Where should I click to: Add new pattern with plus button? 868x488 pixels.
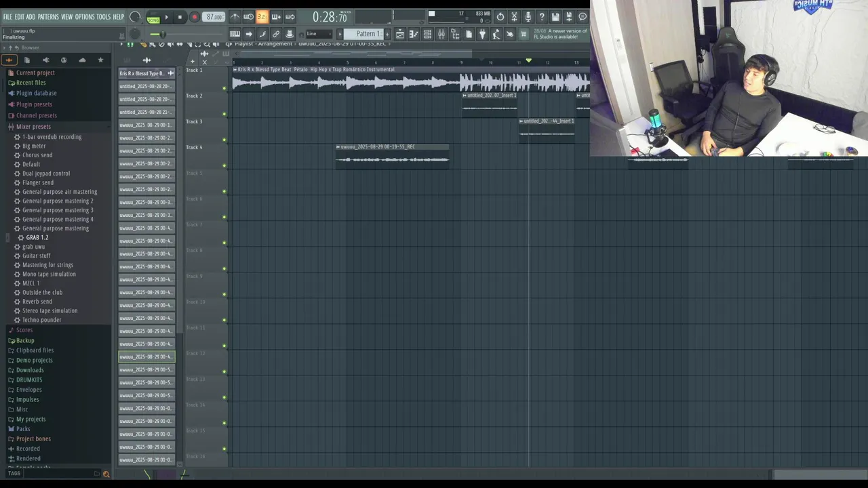(x=387, y=34)
